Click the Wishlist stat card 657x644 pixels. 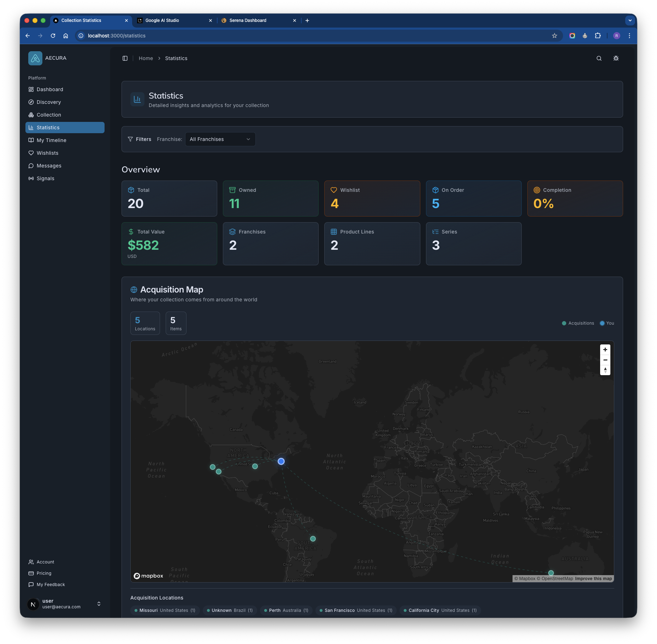click(x=372, y=199)
